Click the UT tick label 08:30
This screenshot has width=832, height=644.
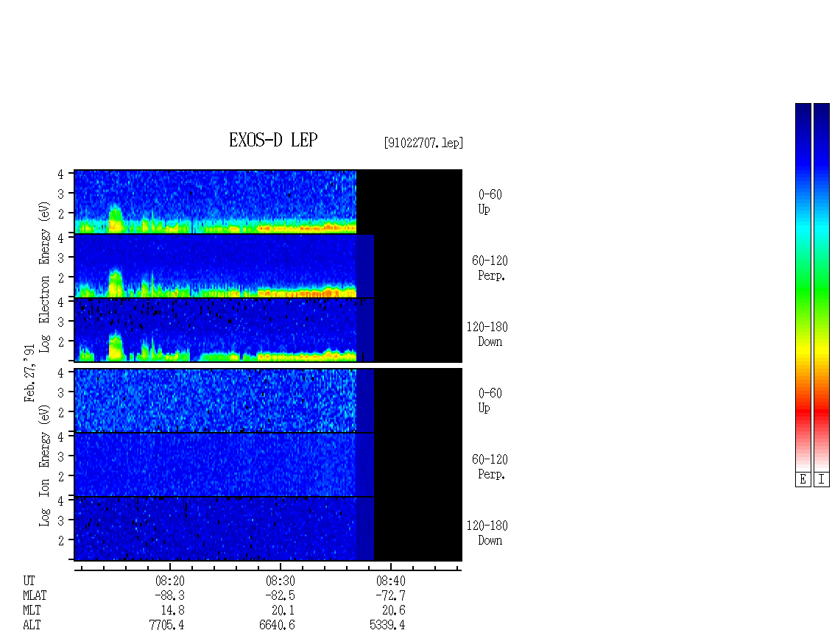(x=281, y=581)
